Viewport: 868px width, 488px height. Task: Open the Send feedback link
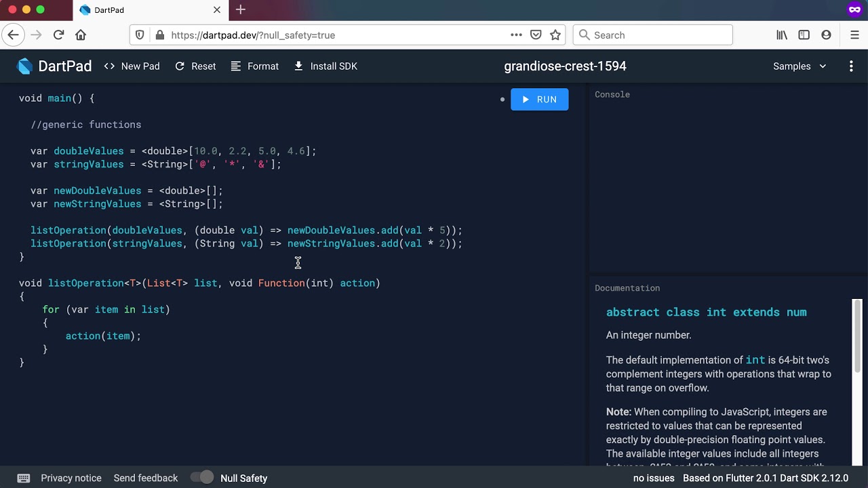146,478
